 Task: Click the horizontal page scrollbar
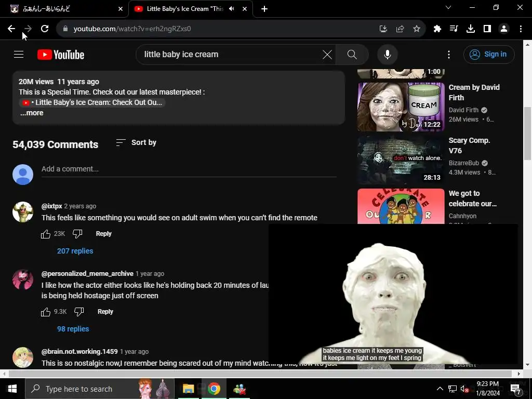tap(260, 374)
